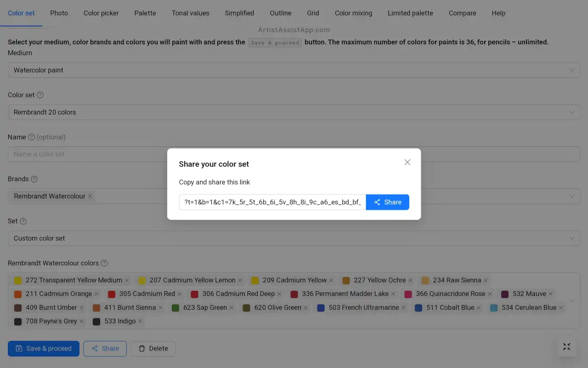588x368 pixels.
Task: Remove 209 Cadmium Yellow color
Action: pos(331,280)
